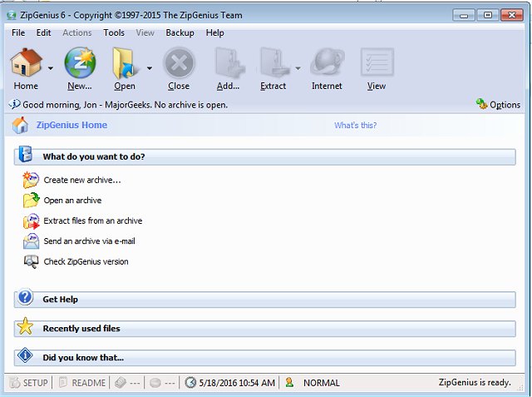Click the Extract toolbar icon
Viewport: 532px width, 397px height.
click(274, 63)
